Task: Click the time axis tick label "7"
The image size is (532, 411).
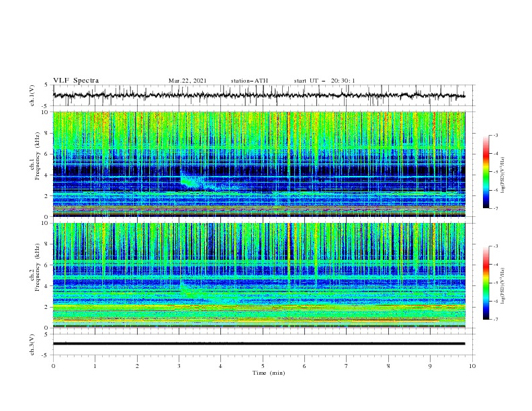Action: click(347, 366)
